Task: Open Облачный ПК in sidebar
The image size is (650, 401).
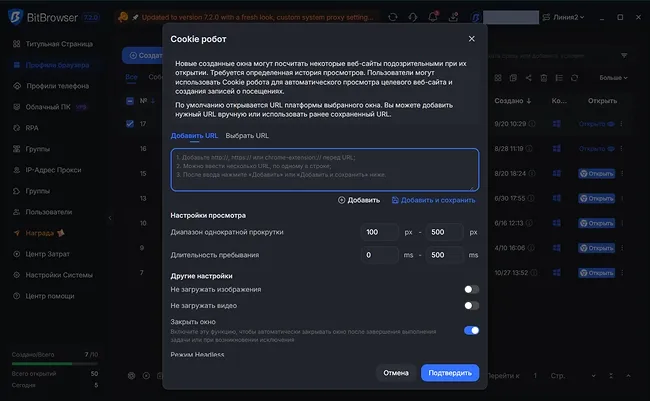Action: pyautogui.click(x=49, y=107)
